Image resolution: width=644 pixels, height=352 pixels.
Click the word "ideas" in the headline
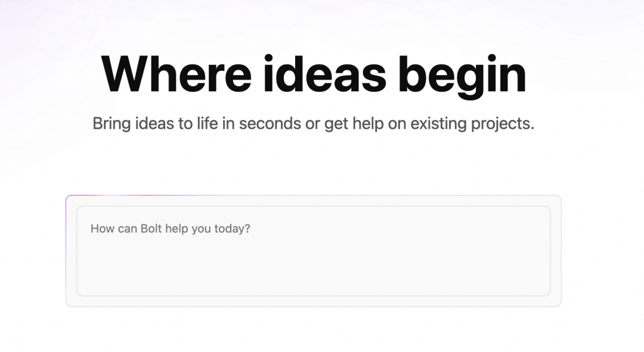tap(325, 74)
